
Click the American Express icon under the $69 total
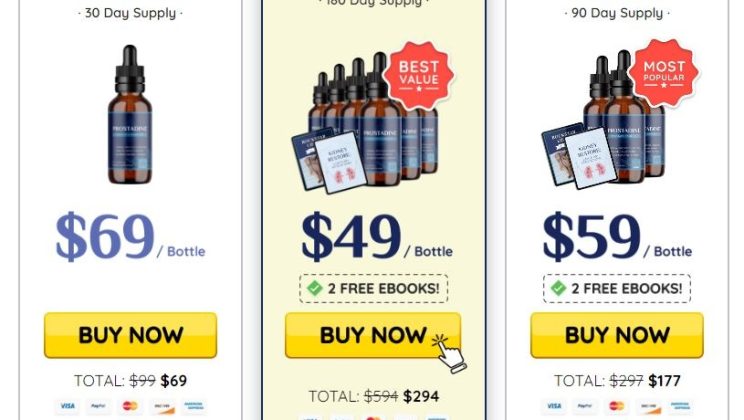(194, 406)
